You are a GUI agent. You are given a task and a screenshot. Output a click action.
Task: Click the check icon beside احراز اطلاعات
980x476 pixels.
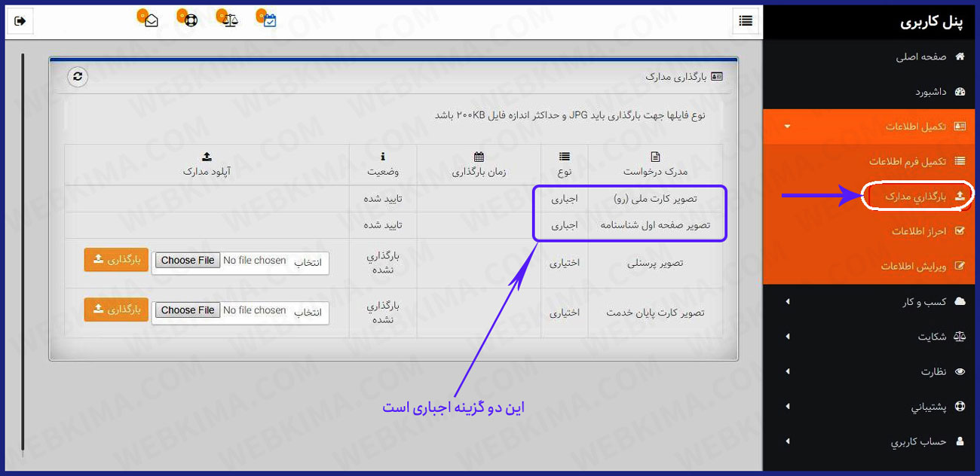pyautogui.click(x=960, y=231)
